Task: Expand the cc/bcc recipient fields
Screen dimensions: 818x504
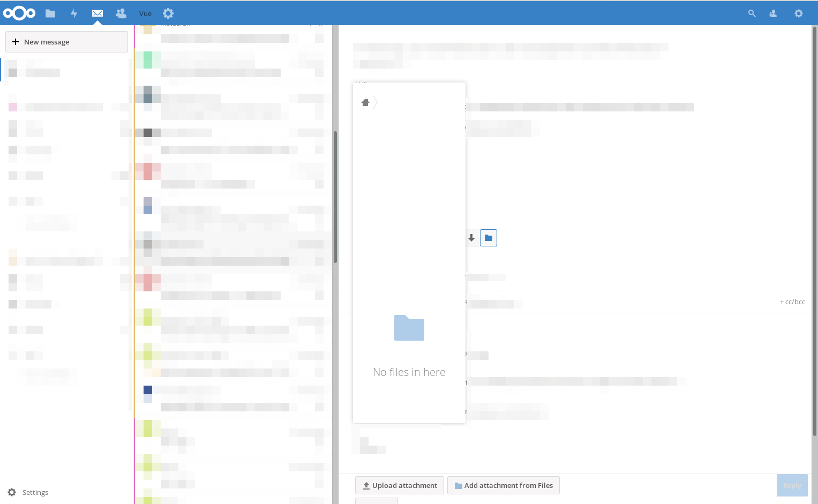Action: 792,302
